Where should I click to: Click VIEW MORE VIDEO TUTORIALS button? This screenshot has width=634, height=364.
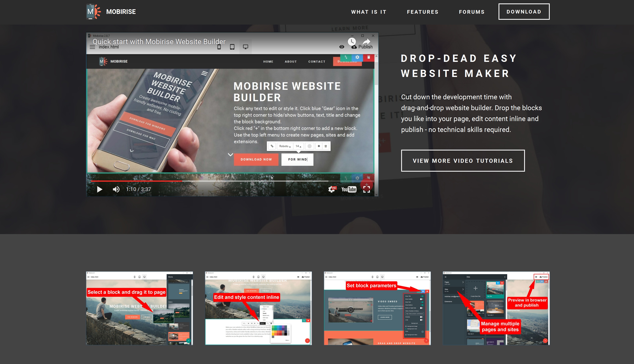coord(463,161)
